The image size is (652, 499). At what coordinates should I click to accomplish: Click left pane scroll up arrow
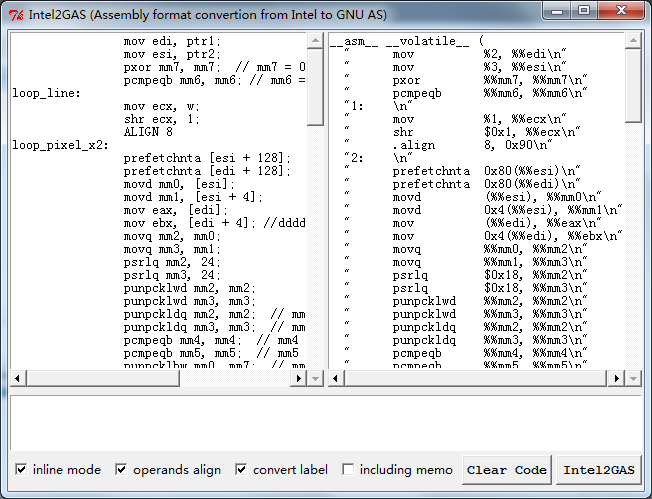315,40
